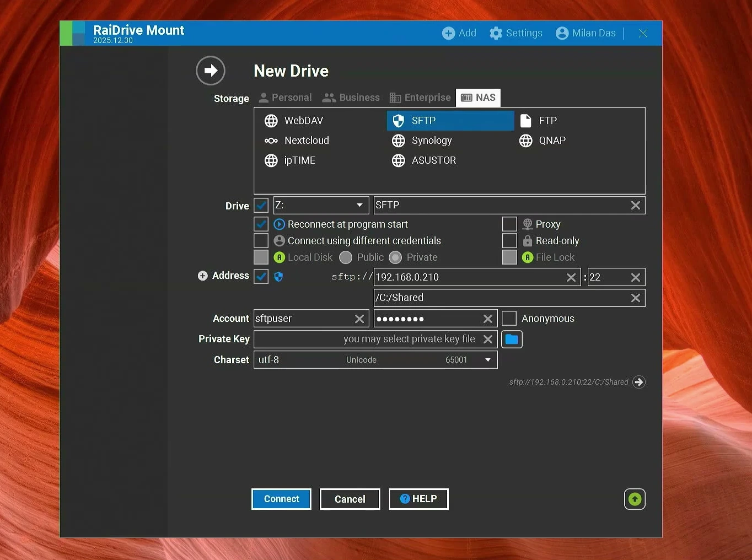Switch to the Business storage tab

pyautogui.click(x=351, y=98)
